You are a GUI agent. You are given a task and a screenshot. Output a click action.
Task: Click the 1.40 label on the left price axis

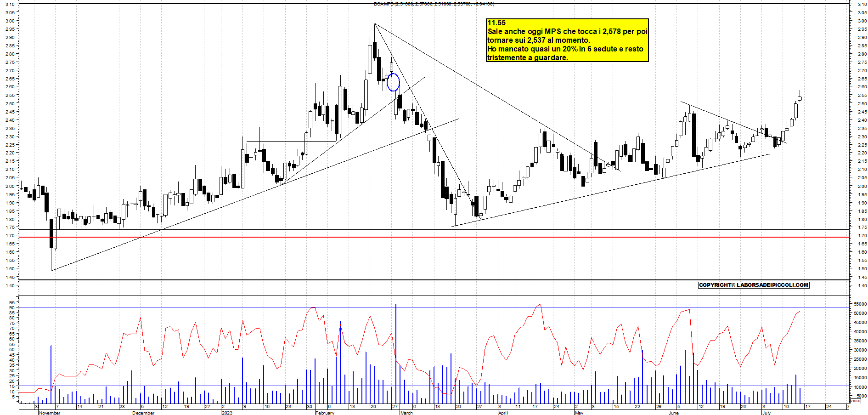coord(10,285)
